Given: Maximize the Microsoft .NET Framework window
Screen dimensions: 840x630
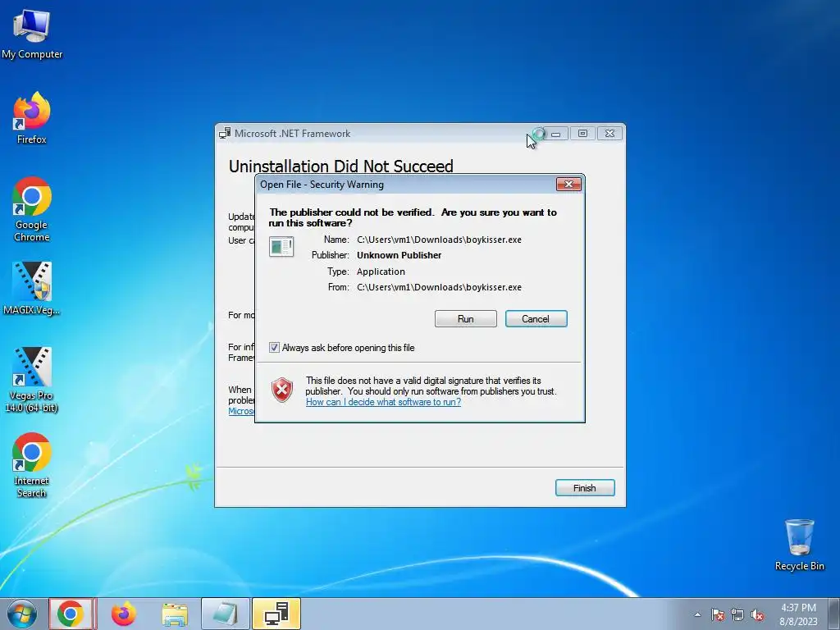Looking at the screenshot, I should [x=583, y=134].
